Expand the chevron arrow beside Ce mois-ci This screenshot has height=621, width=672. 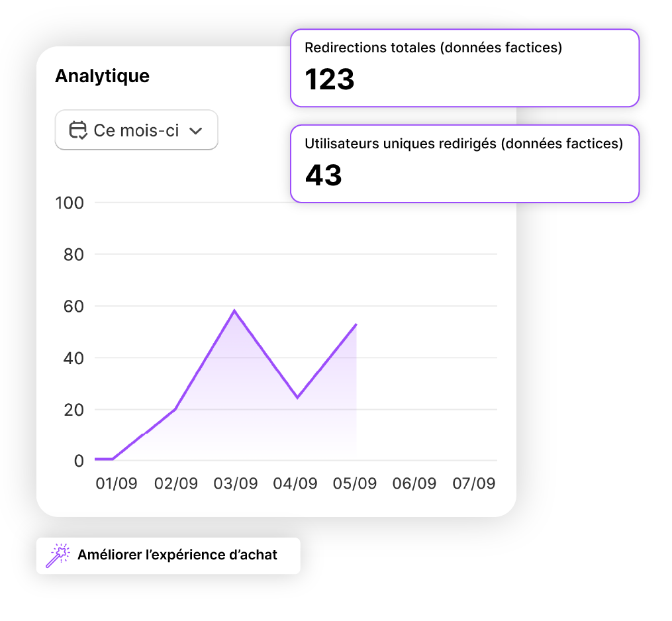[195, 131]
